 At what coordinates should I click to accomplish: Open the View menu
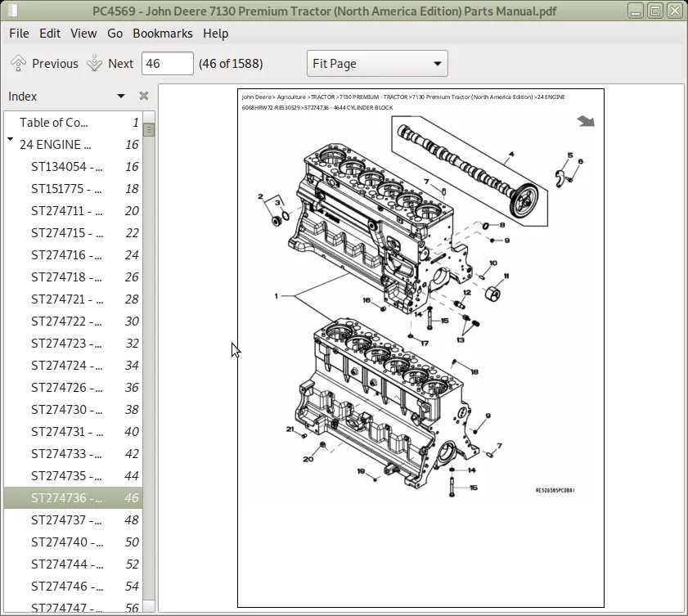83,34
